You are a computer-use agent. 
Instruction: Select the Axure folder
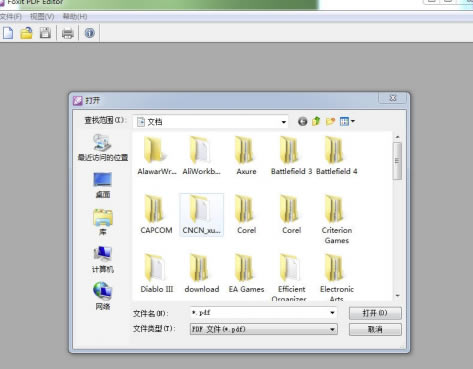point(246,156)
